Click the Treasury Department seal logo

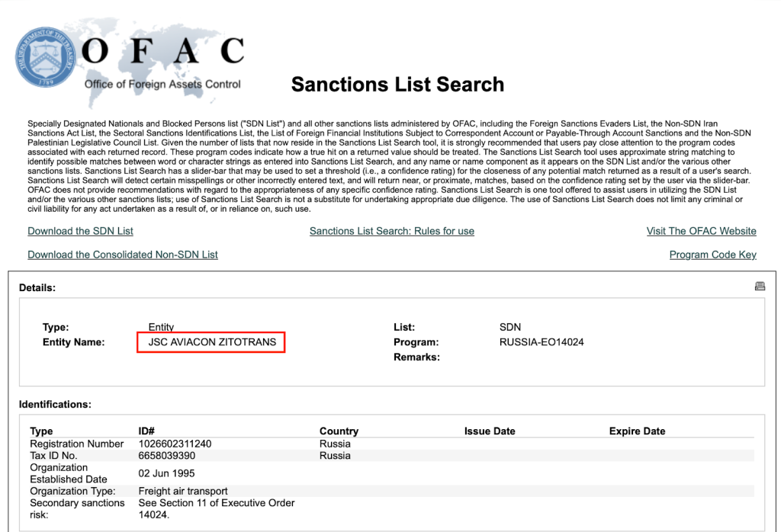[46, 58]
